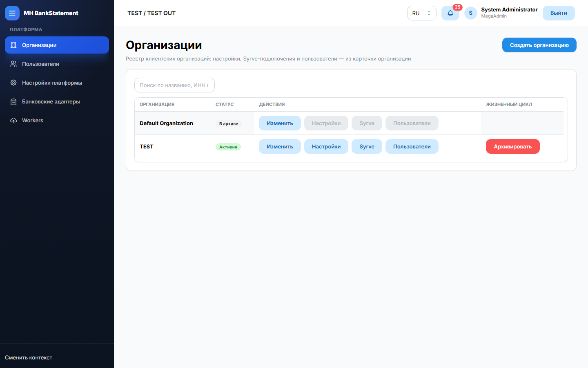
Task: Click Сменить контекст at sidebar bottom
Action: click(x=29, y=357)
